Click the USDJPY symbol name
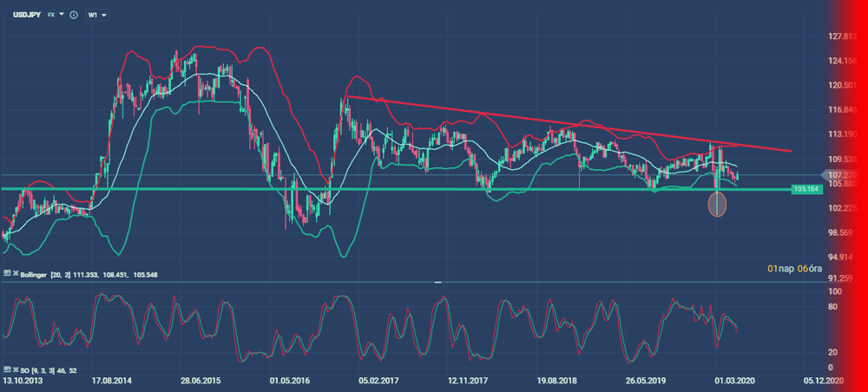 tap(24, 16)
